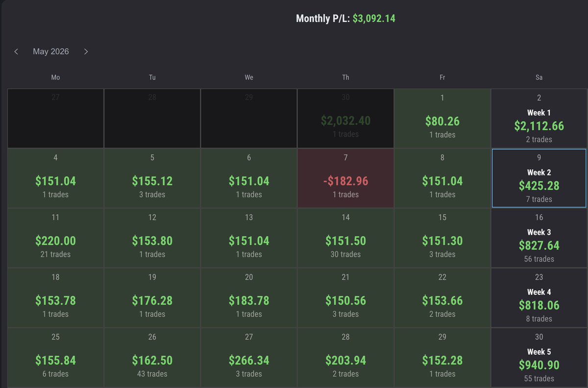This screenshot has width=588, height=388.
Task: Open April 30 cell showing $2,032.40
Action: click(345, 118)
